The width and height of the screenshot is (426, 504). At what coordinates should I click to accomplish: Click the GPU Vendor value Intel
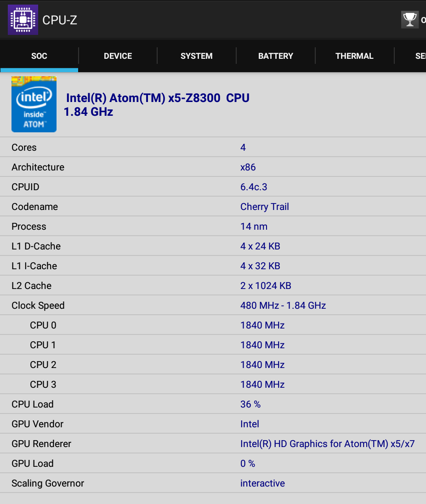click(250, 424)
